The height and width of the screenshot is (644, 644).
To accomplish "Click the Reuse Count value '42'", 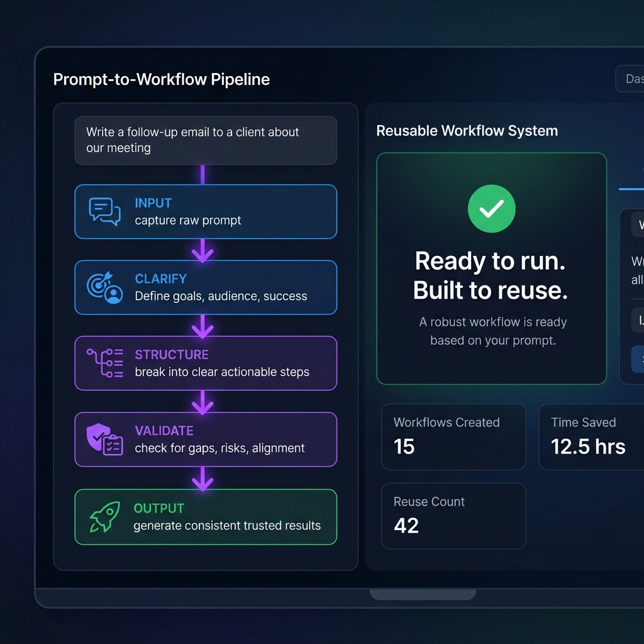I will point(406,526).
